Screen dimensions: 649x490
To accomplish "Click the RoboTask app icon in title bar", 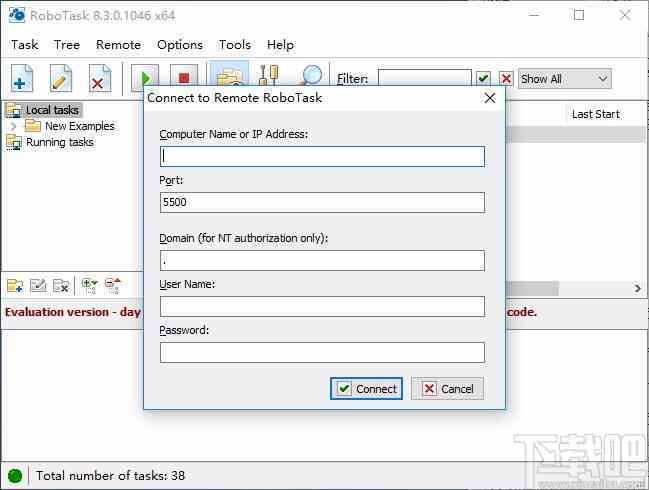I will tap(17, 15).
